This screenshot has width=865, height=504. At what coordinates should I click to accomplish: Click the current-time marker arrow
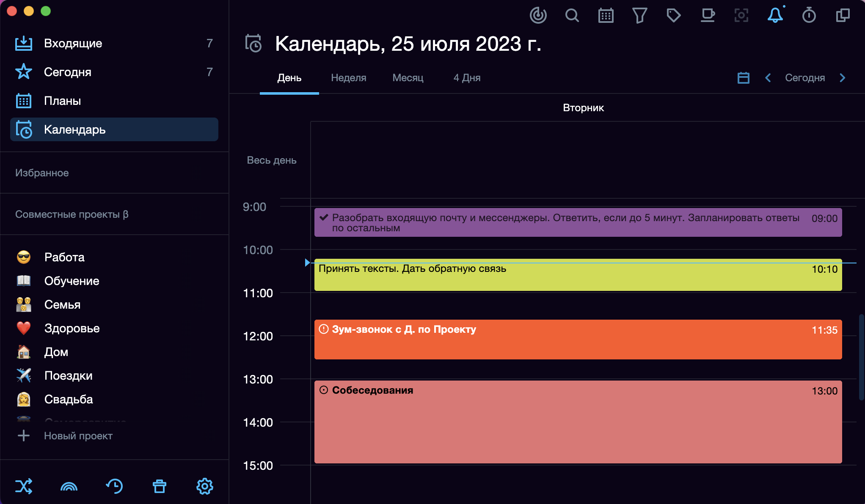[x=307, y=263]
